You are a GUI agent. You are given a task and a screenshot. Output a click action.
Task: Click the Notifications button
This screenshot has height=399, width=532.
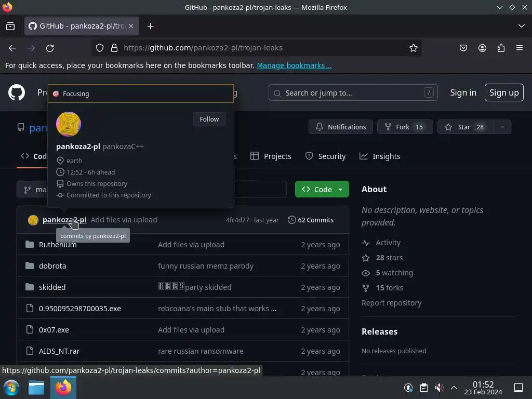(341, 127)
